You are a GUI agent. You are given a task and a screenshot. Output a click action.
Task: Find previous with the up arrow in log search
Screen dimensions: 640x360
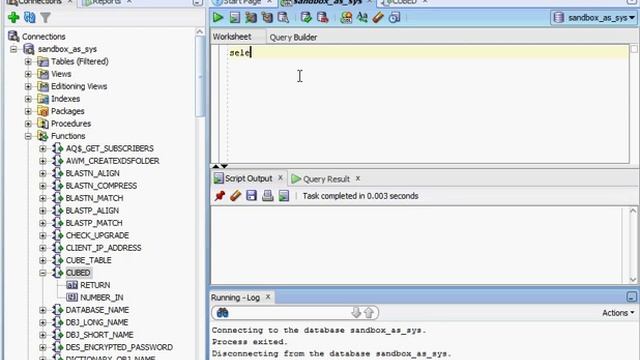(369, 313)
